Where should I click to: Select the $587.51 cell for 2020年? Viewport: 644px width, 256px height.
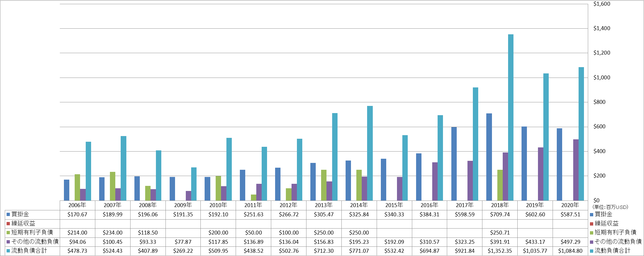(570, 215)
